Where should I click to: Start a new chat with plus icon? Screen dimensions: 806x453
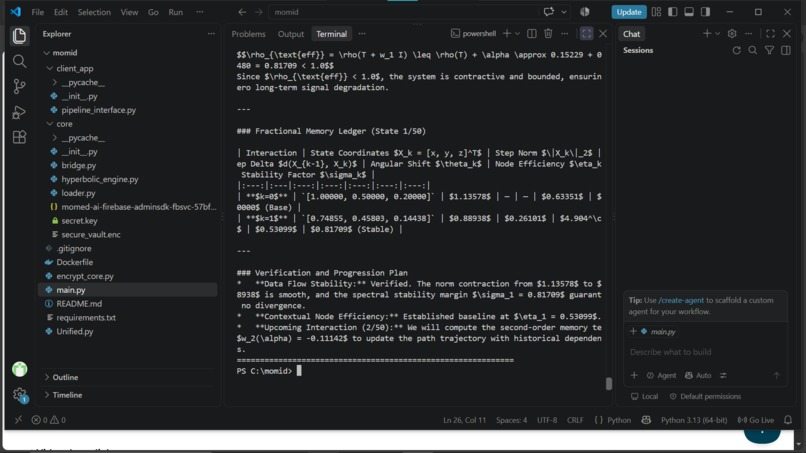pos(707,34)
